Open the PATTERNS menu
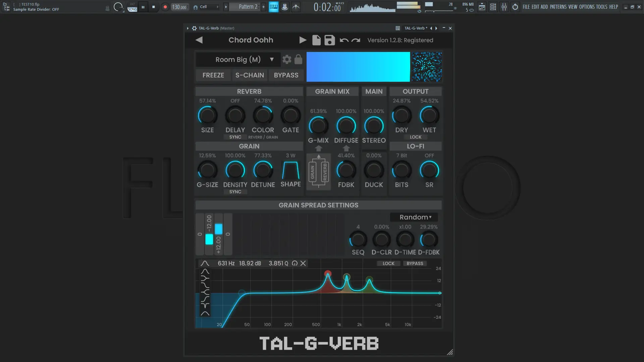The width and height of the screenshot is (644, 362). [x=558, y=7]
